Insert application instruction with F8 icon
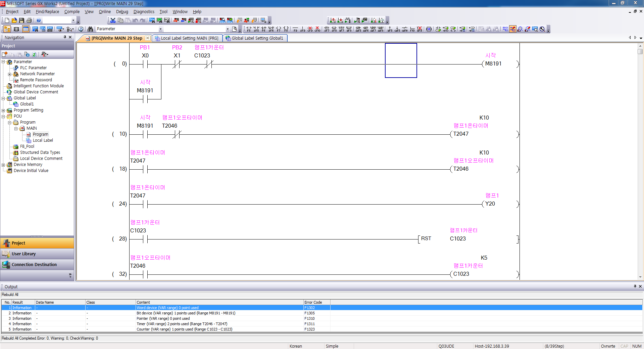This screenshot has width=644, height=349. tap(286, 29)
